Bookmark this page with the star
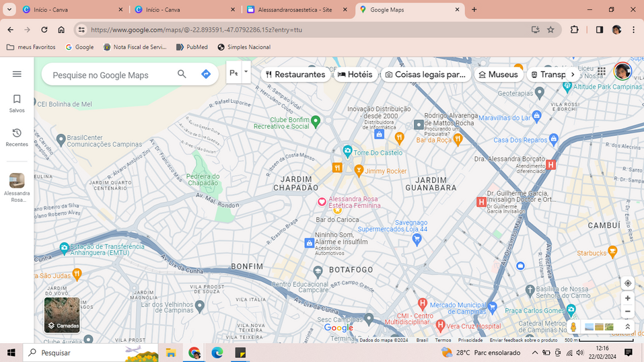644x362 pixels. pyautogui.click(x=550, y=30)
